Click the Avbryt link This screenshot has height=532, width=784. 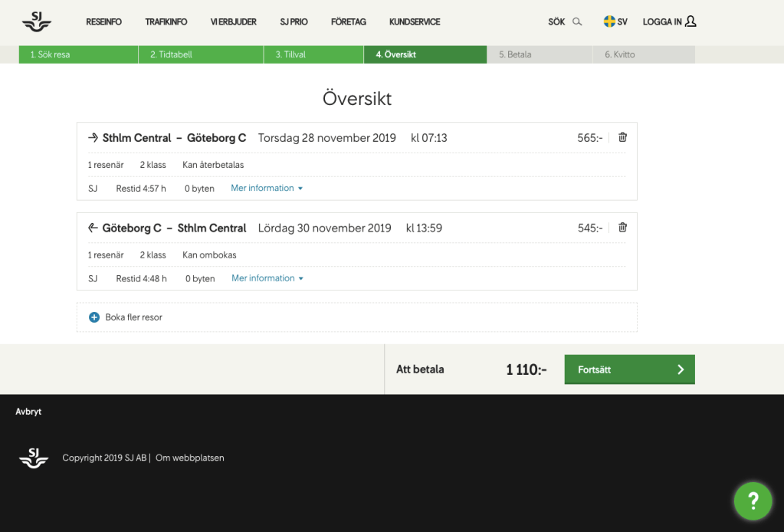28,412
